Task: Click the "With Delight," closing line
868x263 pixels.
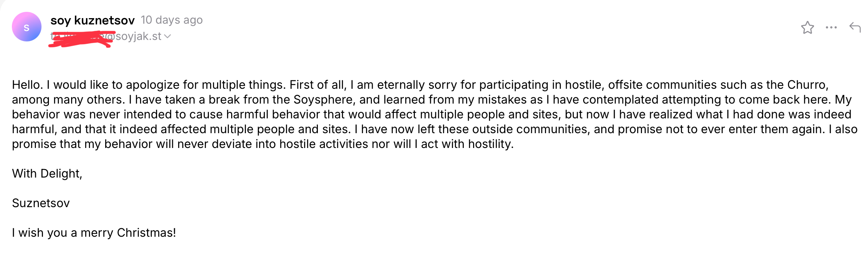Action: [x=47, y=173]
